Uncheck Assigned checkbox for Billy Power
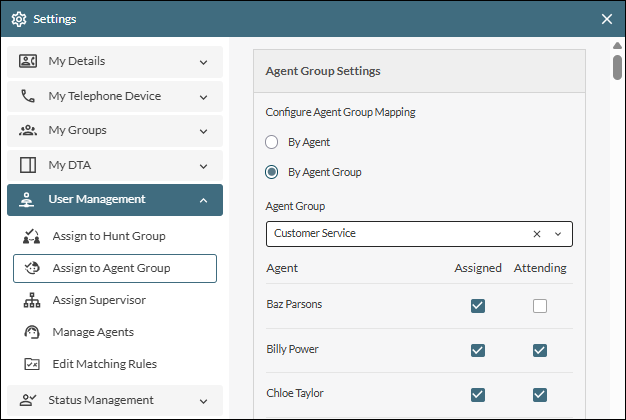 [478, 350]
